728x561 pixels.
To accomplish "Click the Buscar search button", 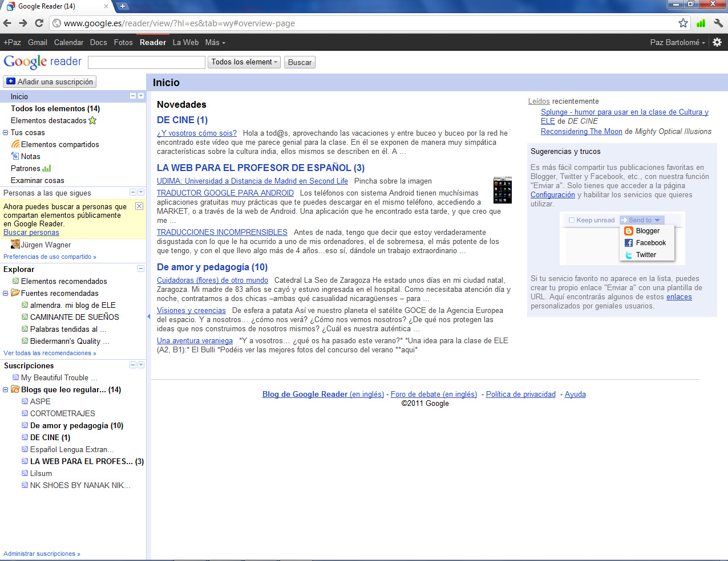I will pos(300,62).
